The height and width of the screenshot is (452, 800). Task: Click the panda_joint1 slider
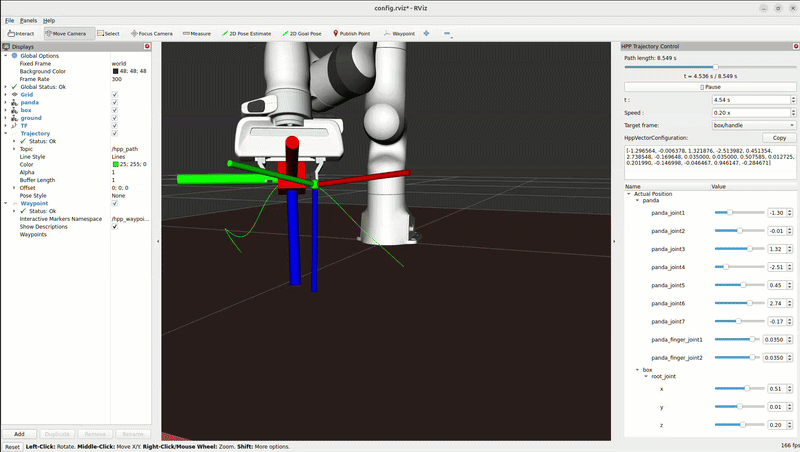739,213
